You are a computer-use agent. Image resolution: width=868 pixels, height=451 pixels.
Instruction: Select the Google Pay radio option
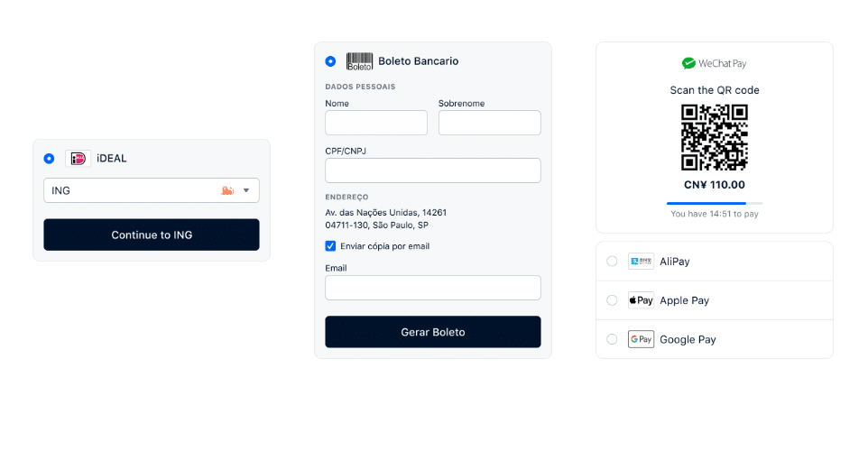612,339
